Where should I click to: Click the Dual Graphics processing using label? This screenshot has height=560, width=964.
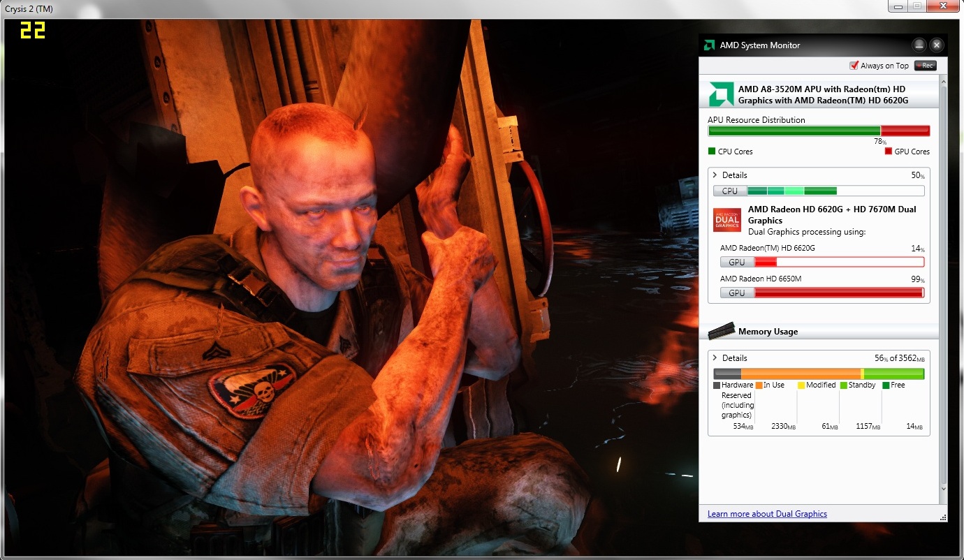807,232
